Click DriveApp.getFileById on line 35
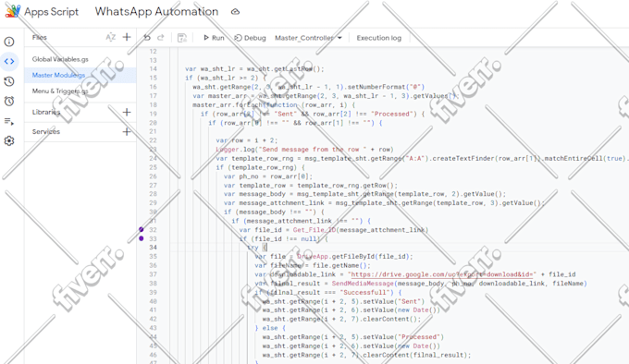 (354, 256)
